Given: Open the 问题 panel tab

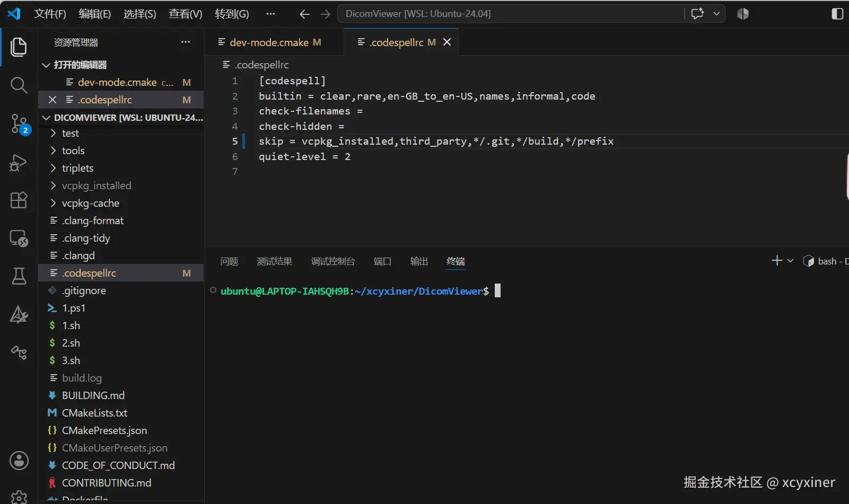Looking at the screenshot, I should 229,261.
